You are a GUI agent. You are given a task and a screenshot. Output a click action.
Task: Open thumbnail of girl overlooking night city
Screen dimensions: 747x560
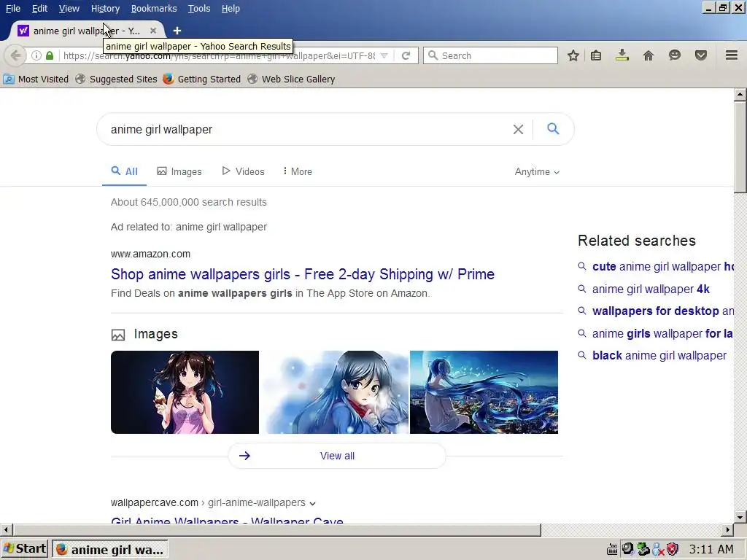coord(484,392)
